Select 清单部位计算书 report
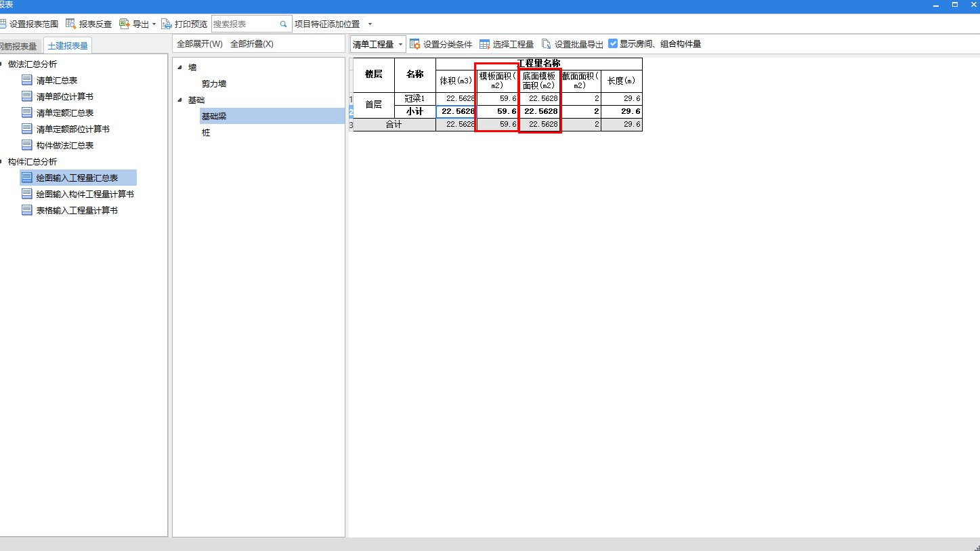This screenshot has height=551, width=980. pos(65,96)
